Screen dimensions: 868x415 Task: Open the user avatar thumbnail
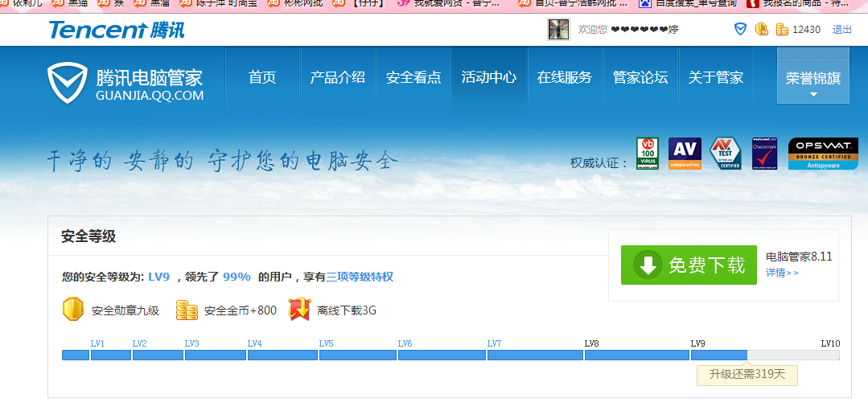coord(558,29)
